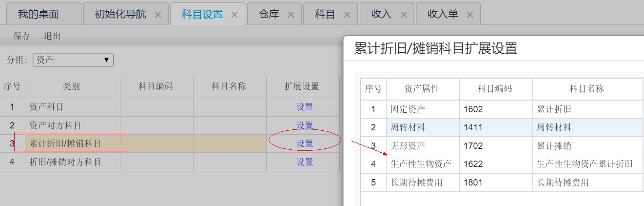
Task: Click the 类别 column header
Action: click(x=73, y=87)
